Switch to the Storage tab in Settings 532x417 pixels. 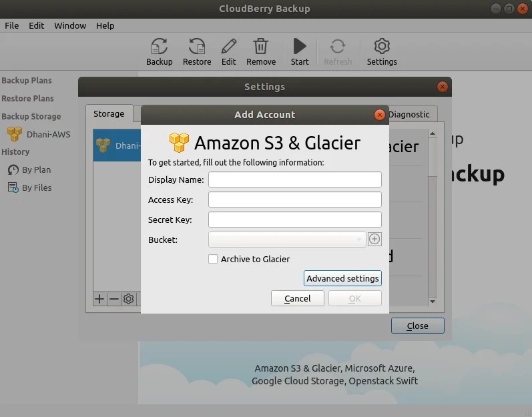coord(109,114)
